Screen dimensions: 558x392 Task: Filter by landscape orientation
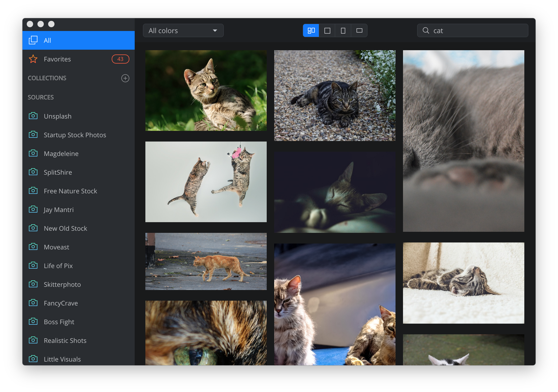coord(359,30)
